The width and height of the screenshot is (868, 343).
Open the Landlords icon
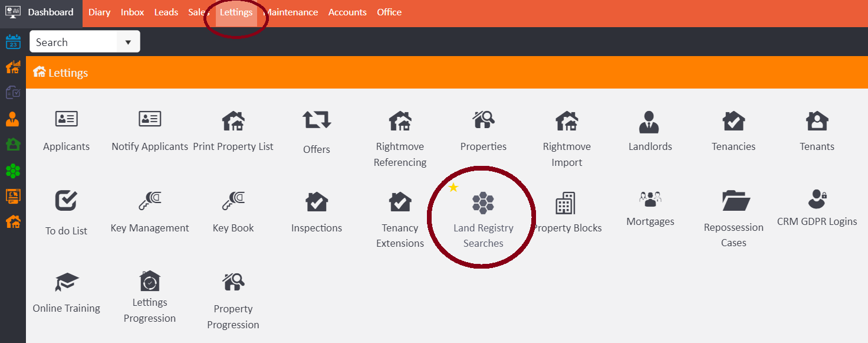[650, 122]
